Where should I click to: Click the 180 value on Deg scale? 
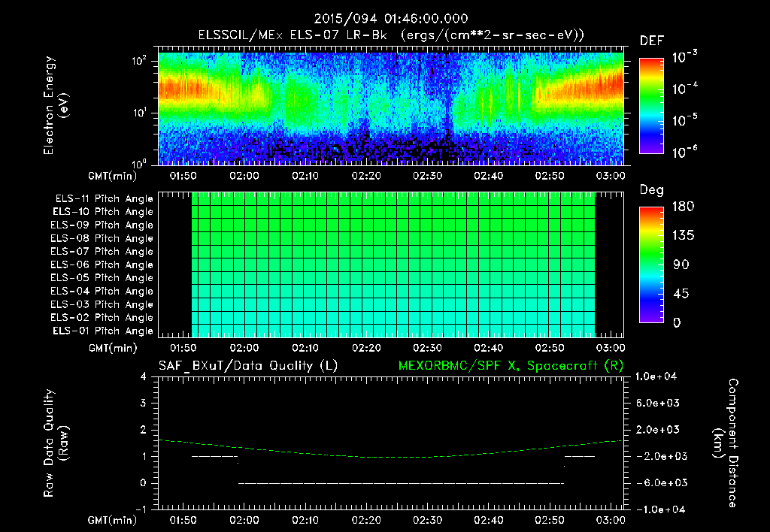(683, 207)
